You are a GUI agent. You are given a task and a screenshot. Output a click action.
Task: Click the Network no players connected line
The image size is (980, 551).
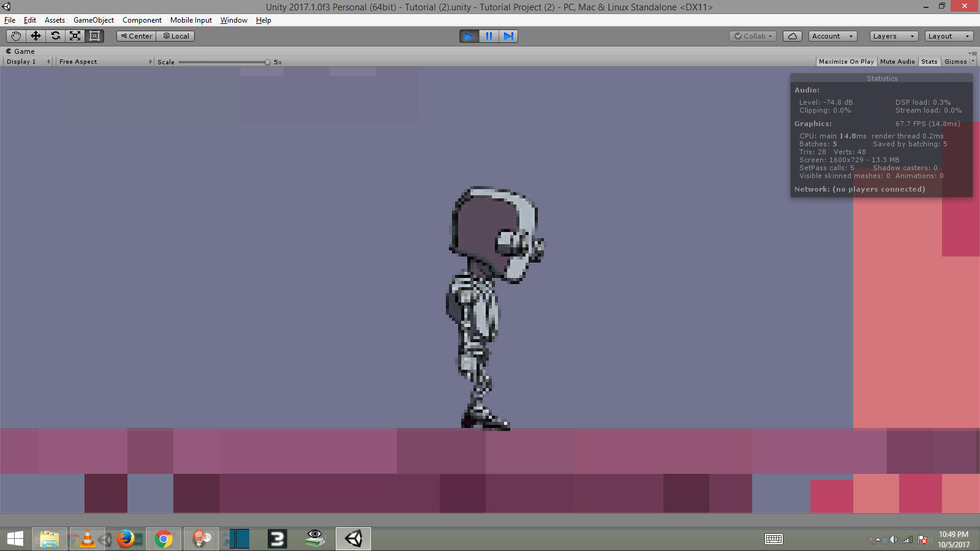tap(859, 189)
